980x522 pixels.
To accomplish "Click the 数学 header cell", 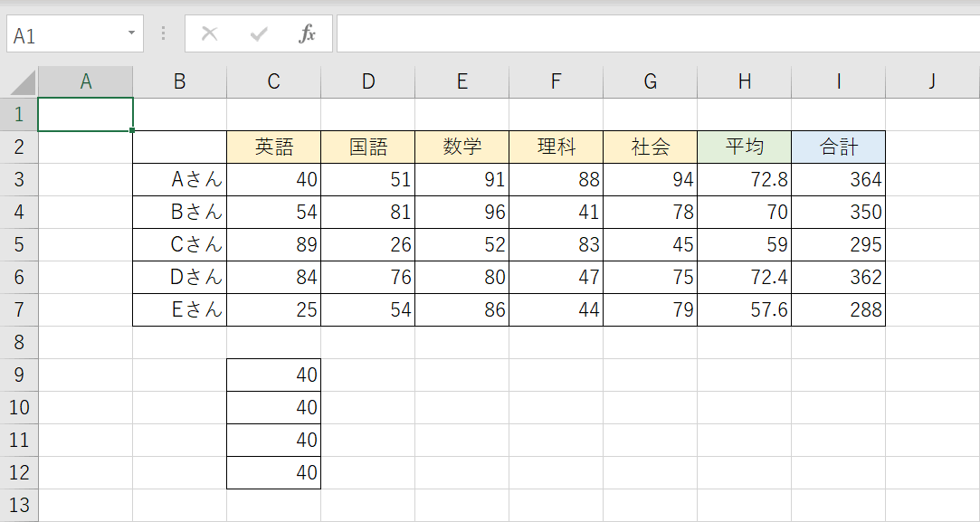I will click(462, 147).
